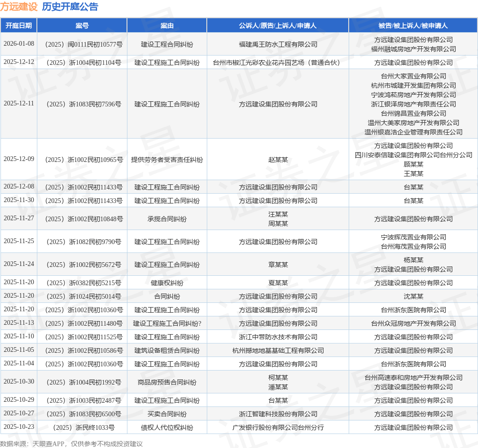Screen dimensions: 478x448
Task: Click case cause 商品房预售合同纠纷
Action: 167,383
